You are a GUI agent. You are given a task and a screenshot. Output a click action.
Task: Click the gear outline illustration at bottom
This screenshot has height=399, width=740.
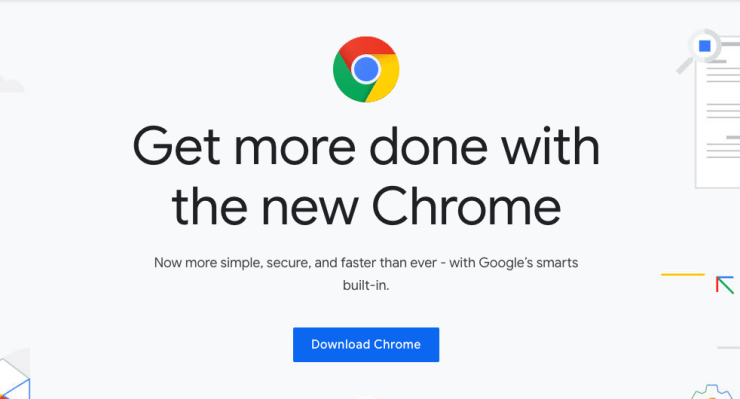(x=713, y=392)
